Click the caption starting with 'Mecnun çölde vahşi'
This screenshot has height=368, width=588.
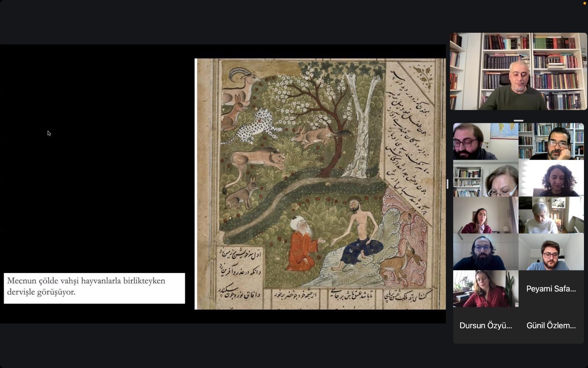click(x=94, y=288)
